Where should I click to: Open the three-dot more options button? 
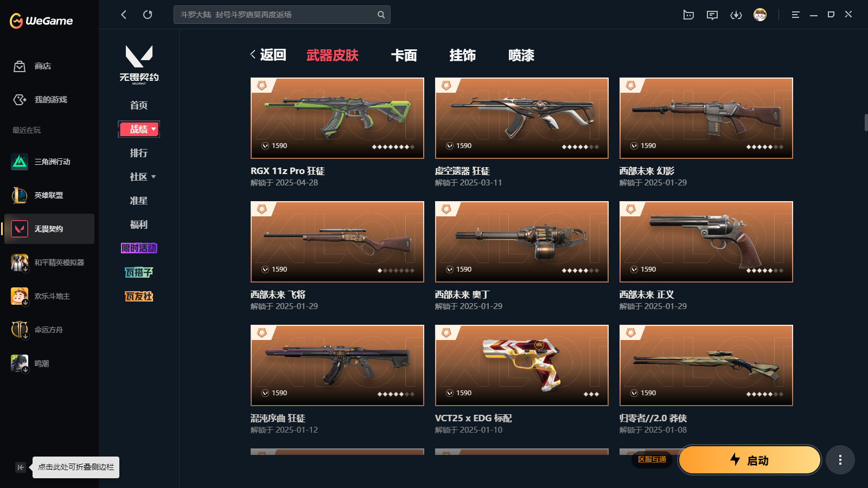tap(840, 460)
